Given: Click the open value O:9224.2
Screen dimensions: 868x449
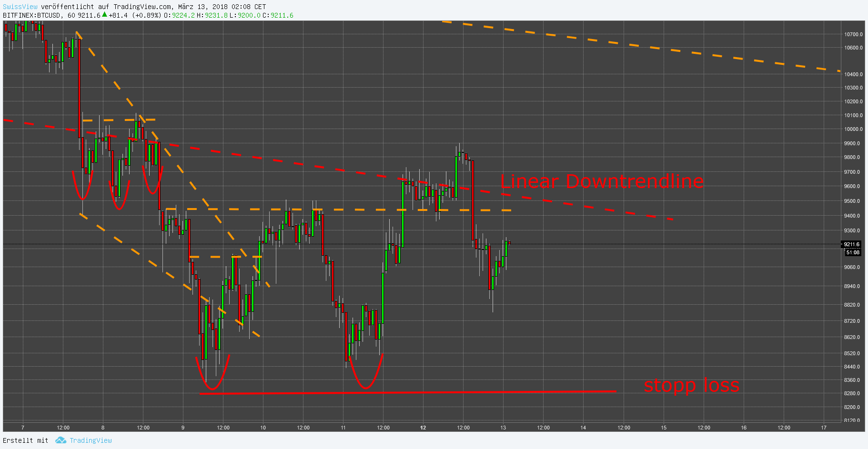Looking at the screenshot, I should [x=179, y=15].
